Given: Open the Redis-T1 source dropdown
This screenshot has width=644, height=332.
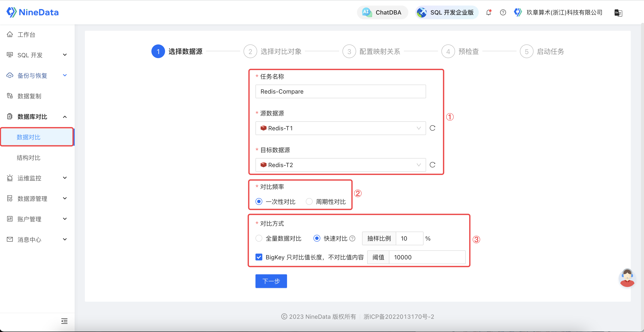Looking at the screenshot, I should [340, 128].
